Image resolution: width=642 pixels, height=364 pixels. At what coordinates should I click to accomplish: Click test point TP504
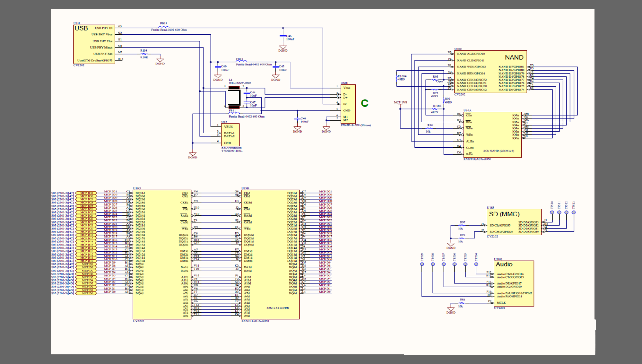[x=476, y=264]
